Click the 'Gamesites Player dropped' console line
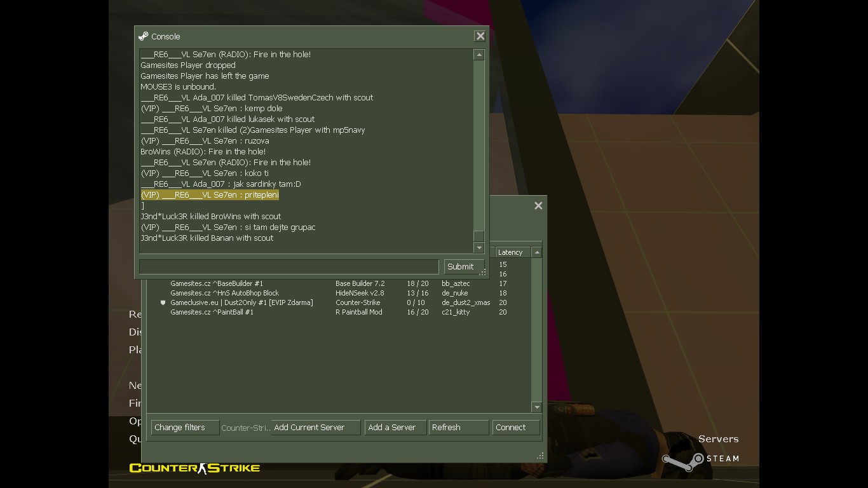Viewport: 868px width, 488px height. pyautogui.click(x=188, y=65)
